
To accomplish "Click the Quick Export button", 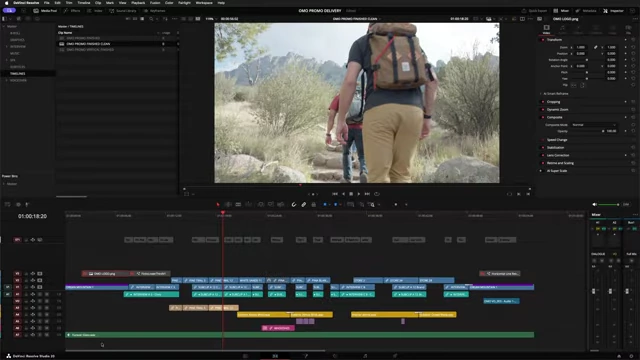I will point(534,11).
